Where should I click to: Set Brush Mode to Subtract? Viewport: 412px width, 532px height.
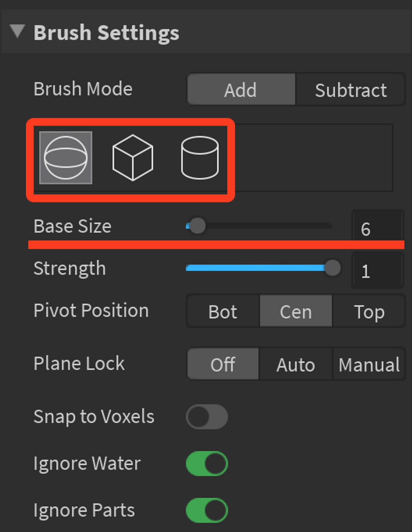click(x=351, y=90)
